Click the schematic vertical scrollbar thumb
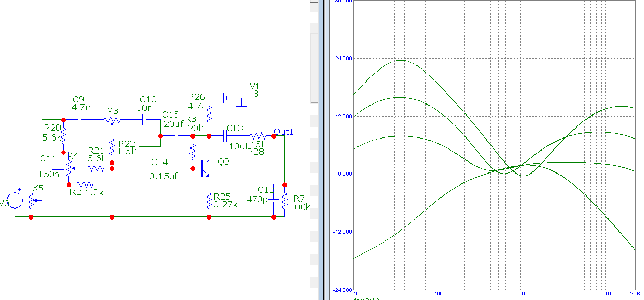 tap(314, 68)
